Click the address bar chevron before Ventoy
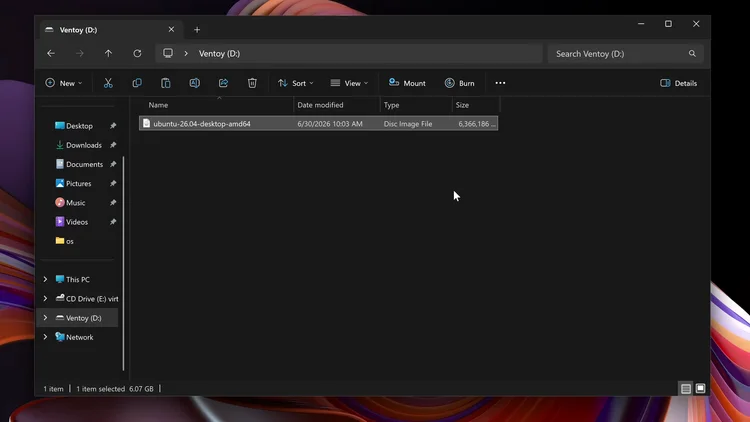 coord(186,54)
